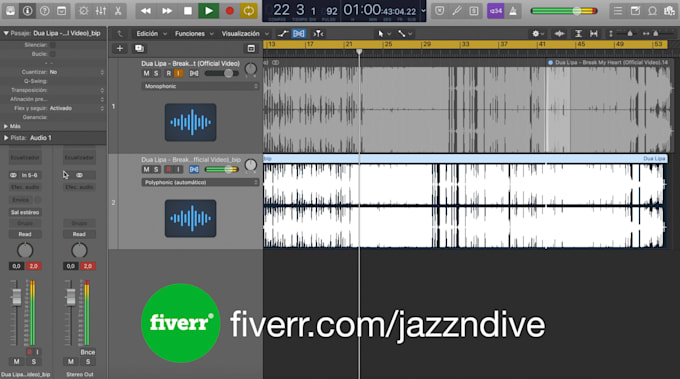Click the Waveform vertical zoom icon
Viewport: 680px width, 379px height.
click(x=559, y=33)
